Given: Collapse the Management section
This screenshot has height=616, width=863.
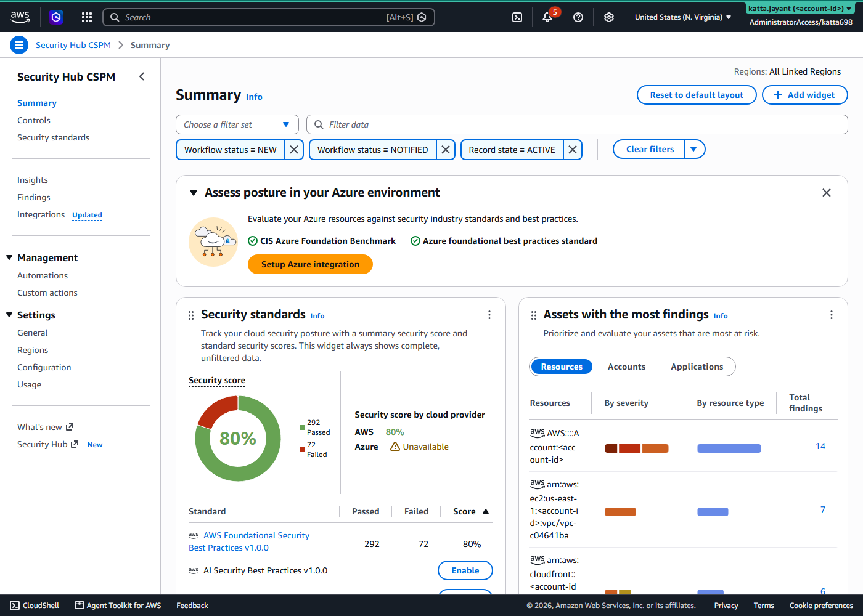Looking at the screenshot, I should pos(9,257).
